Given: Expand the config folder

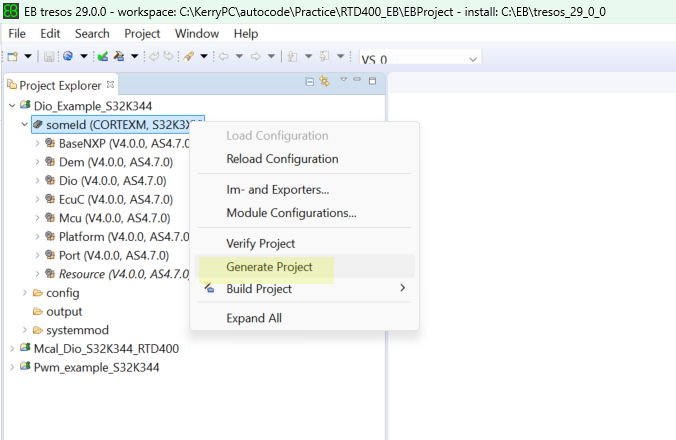Looking at the screenshot, I should [x=25, y=293].
